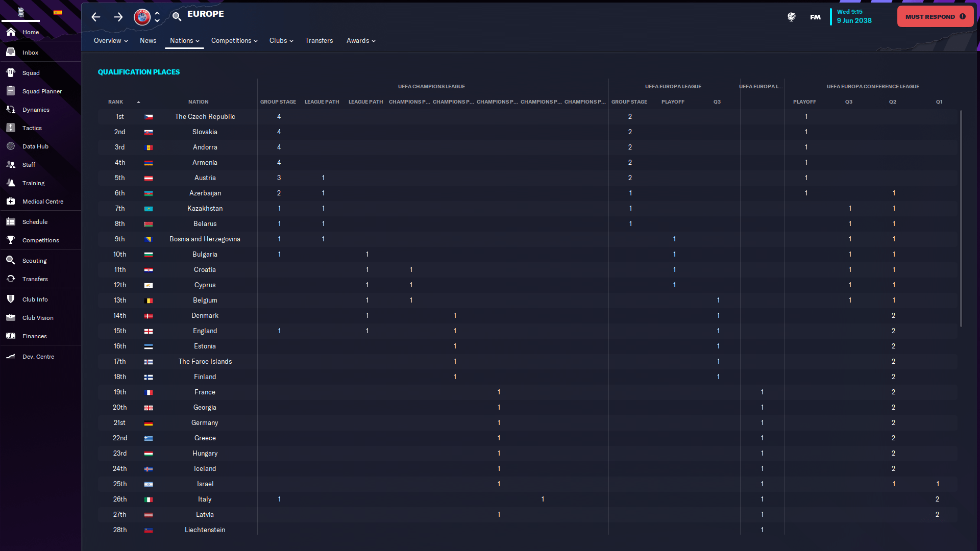Click the back navigation arrow
This screenshot has width=980, height=551.
coord(95,17)
